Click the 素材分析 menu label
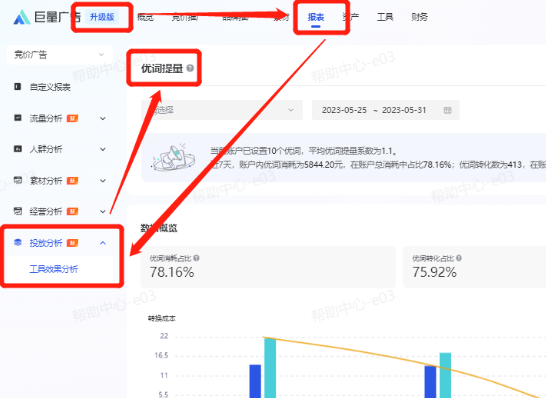 click(46, 180)
